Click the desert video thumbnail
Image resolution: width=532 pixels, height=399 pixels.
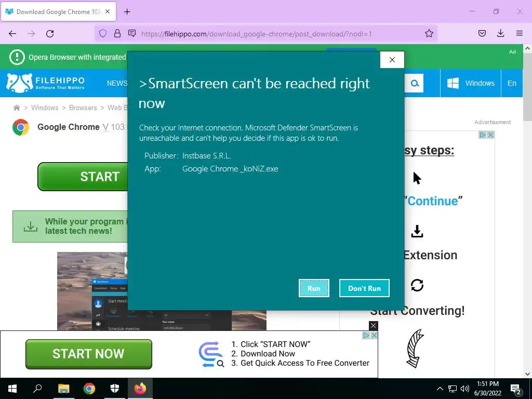point(92,291)
